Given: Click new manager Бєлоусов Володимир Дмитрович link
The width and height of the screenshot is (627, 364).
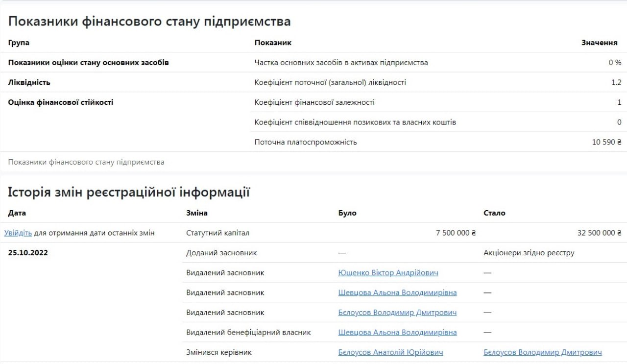Looking at the screenshot, I should pos(542,352).
